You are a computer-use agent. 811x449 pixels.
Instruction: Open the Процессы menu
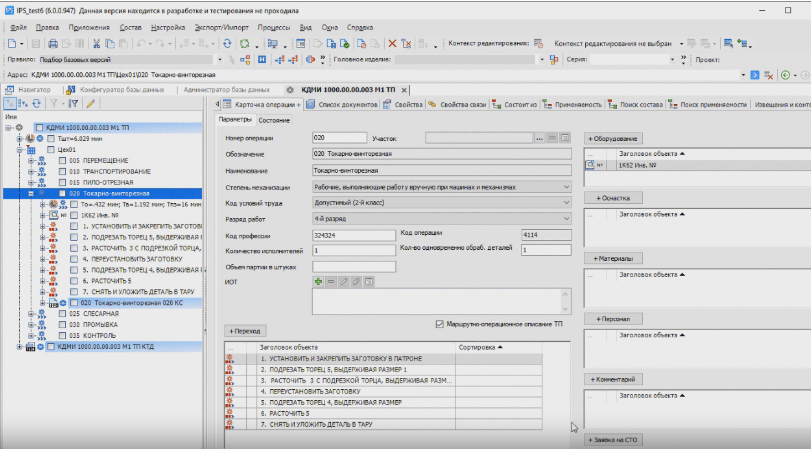tap(273, 28)
